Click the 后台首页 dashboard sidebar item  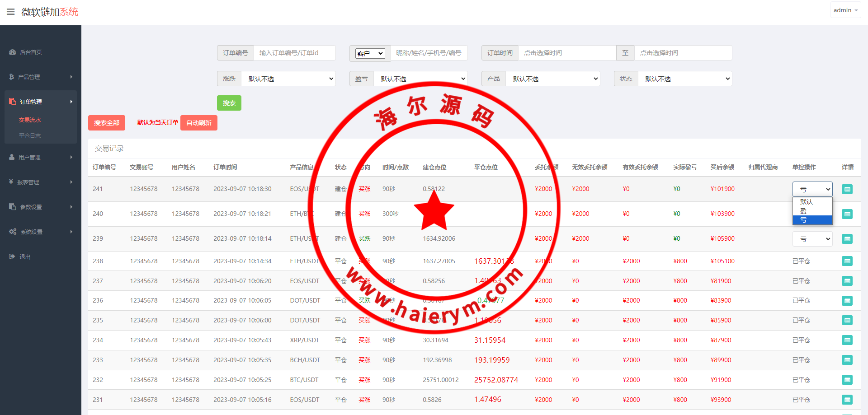click(31, 52)
